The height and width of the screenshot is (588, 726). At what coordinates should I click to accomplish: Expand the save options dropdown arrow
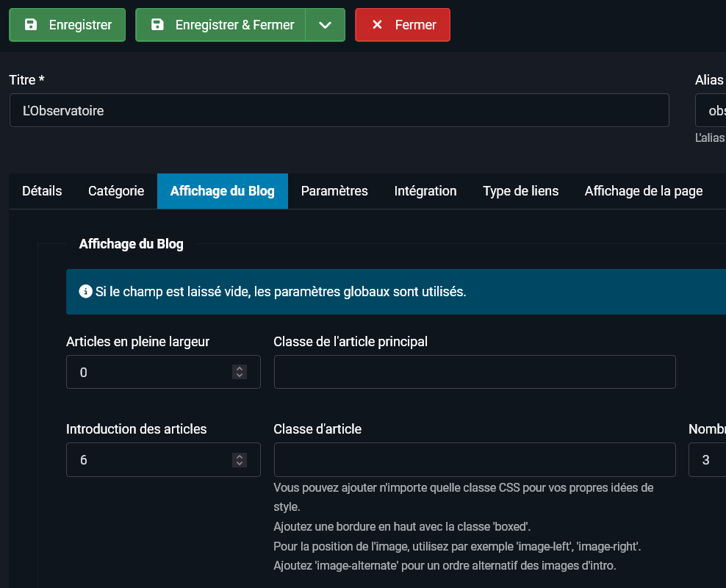click(326, 25)
